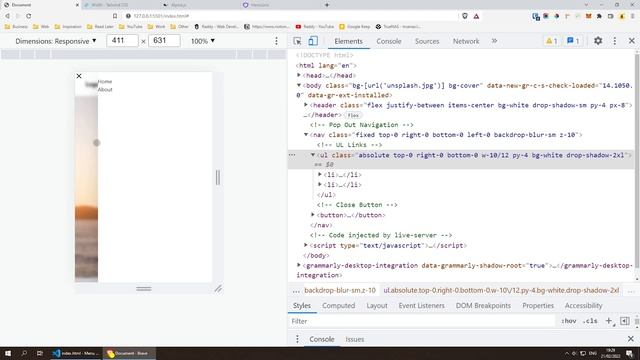Activate the inspect element picker icon

(x=297, y=41)
